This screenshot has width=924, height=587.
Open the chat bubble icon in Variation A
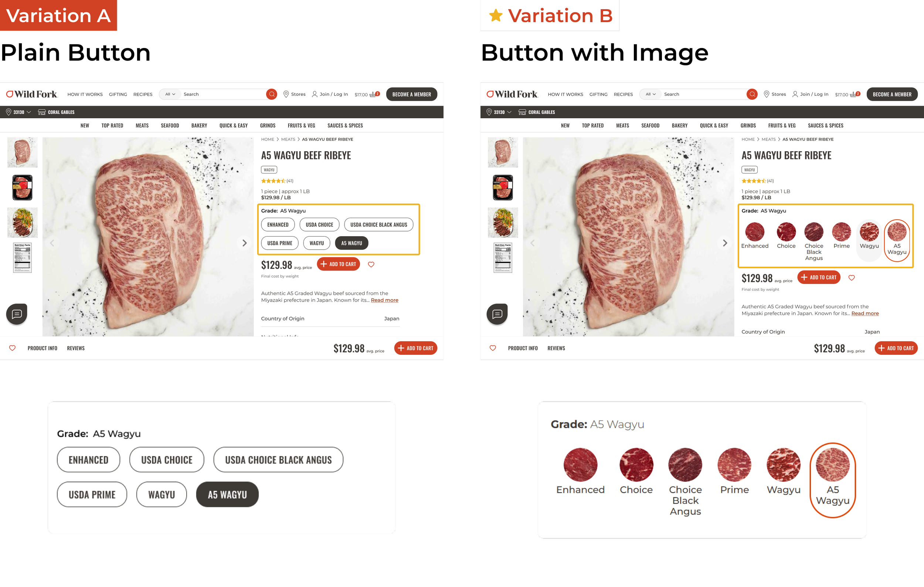pyautogui.click(x=17, y=314)
